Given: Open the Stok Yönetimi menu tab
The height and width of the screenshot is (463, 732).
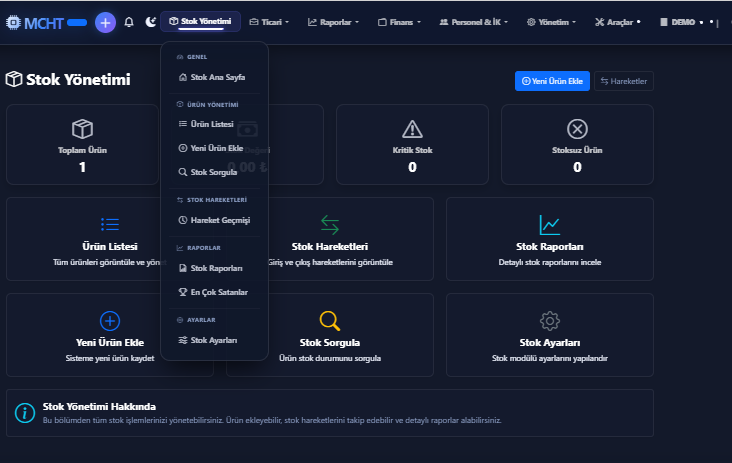Looking at the screenshot, I should tap(200, 21).
